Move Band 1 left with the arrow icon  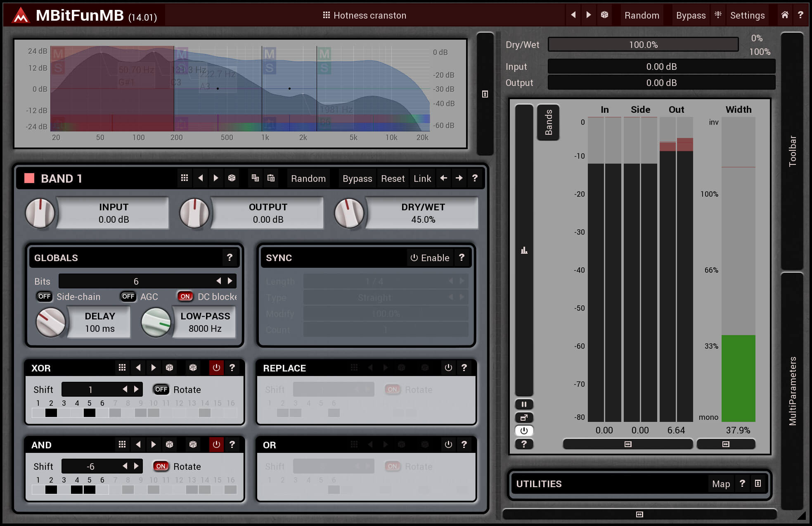pyautogui.click(x=443, y=178)
